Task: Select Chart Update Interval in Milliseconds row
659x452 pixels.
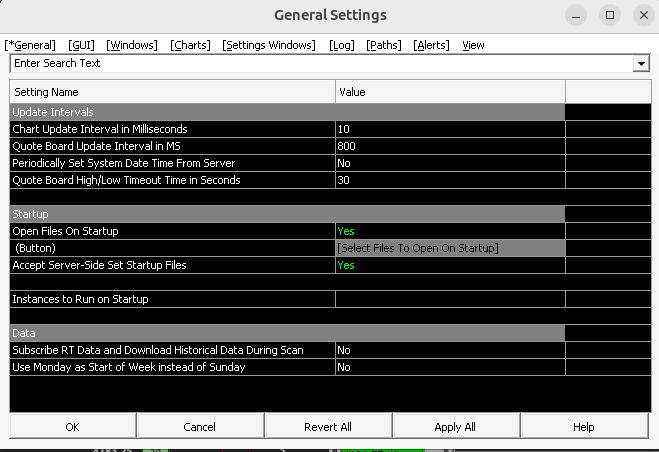Action: tap(173, 129)
